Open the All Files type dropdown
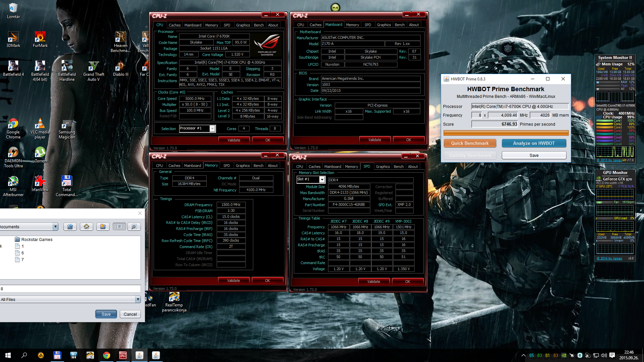The width and height of the screenshot is (644, 362). click(138, 300)
